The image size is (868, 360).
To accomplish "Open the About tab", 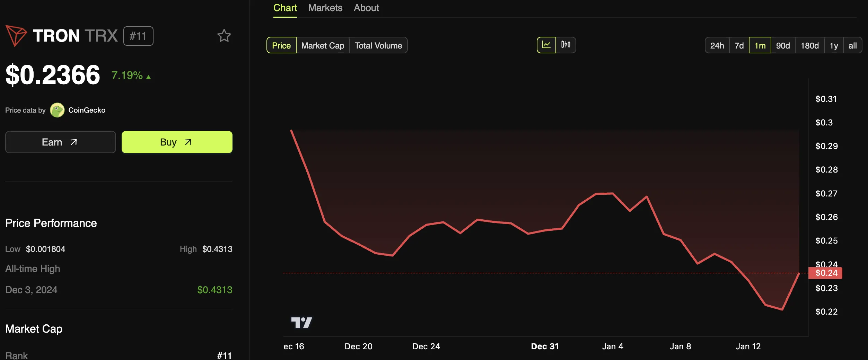I will tap(366, 8).
